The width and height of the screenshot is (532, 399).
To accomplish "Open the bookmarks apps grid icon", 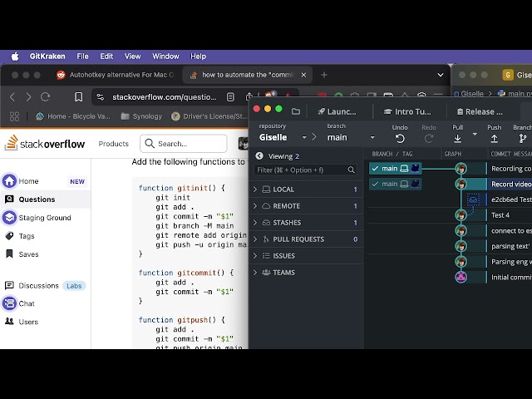I will point(14,116).
